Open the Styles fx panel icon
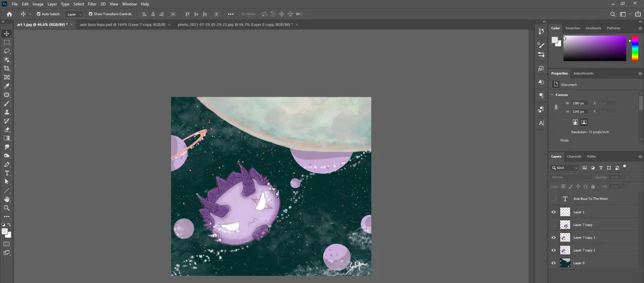 point(541,68)
